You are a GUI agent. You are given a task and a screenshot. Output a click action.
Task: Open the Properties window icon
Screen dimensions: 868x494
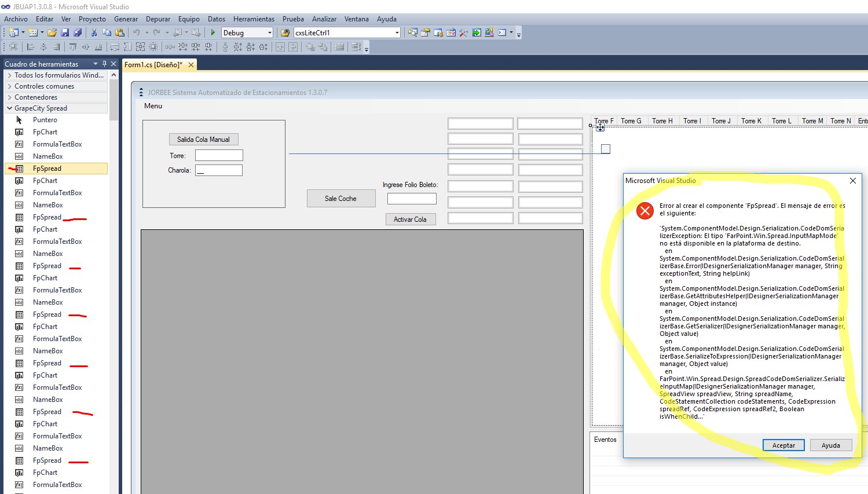(x=426, y=32)
